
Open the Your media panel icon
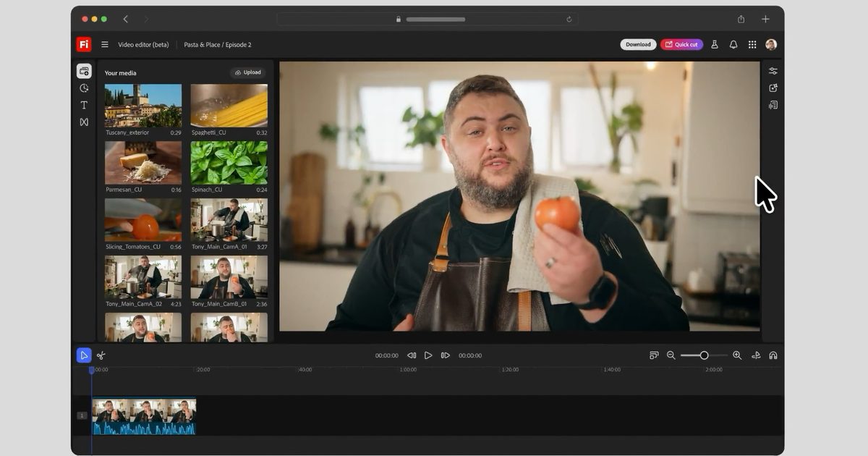tap(84, 71)
